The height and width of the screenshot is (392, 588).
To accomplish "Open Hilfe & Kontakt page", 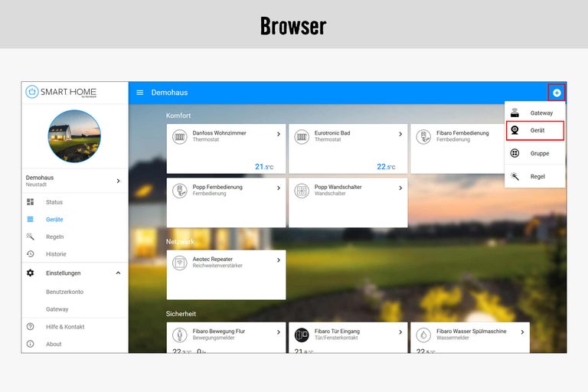I will [65, 327].
